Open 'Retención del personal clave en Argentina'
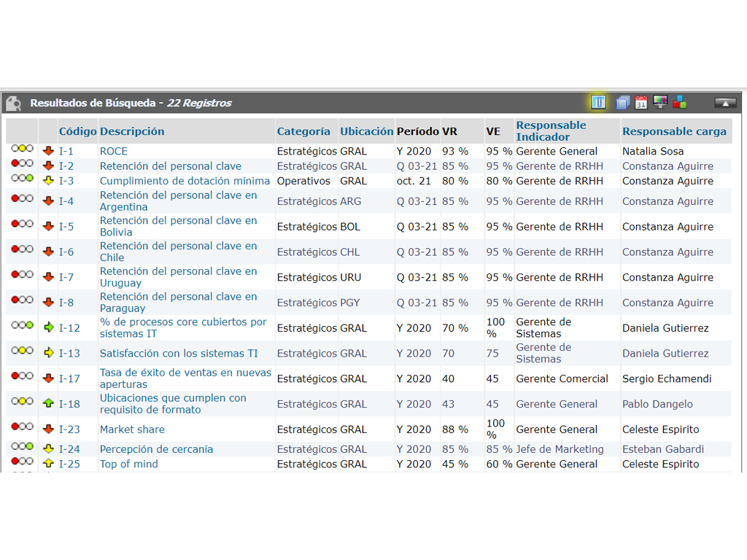This screenshot has height=560, width=747. [178, 201]
